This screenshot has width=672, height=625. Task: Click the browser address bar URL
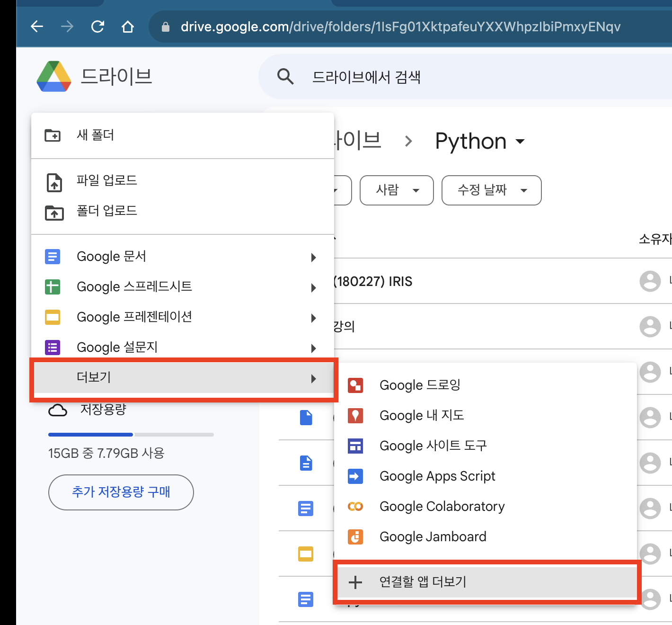pyautogui.click(x=400, y=27)
